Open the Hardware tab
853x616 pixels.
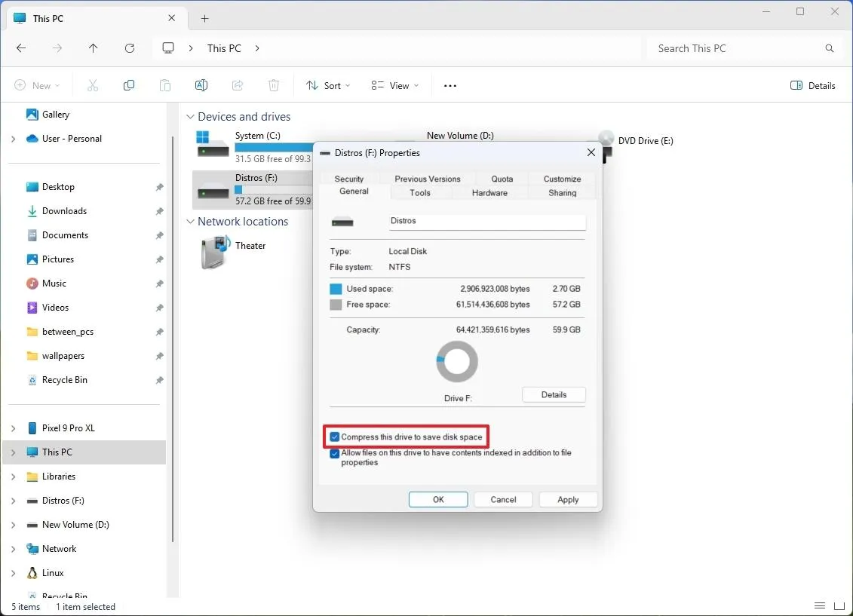(x=489, y=193)
